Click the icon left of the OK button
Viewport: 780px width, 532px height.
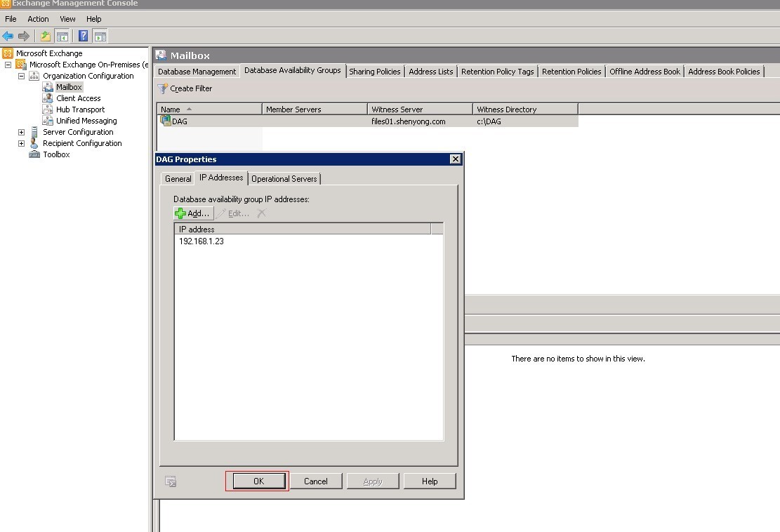tap(171, 481)
